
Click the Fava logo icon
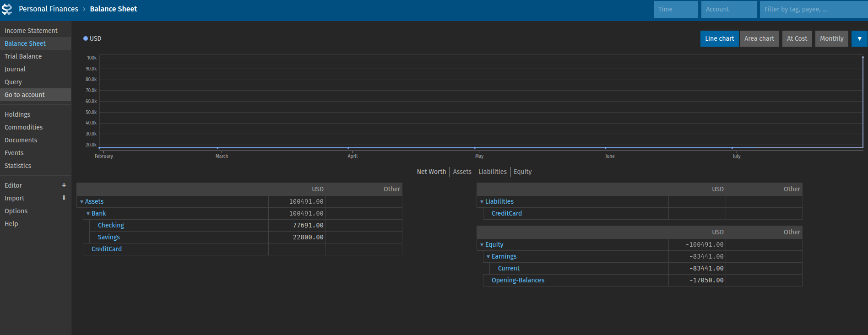pyautogui.click(x=7, y=9)
